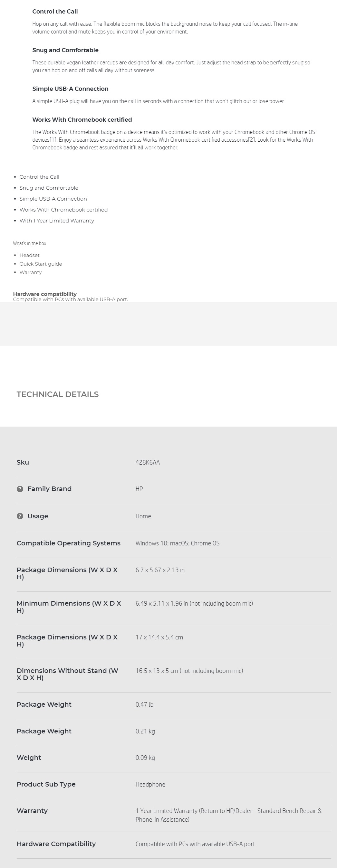
Task: Click the Headphone sub type value
Action: (x=150, y=784)
